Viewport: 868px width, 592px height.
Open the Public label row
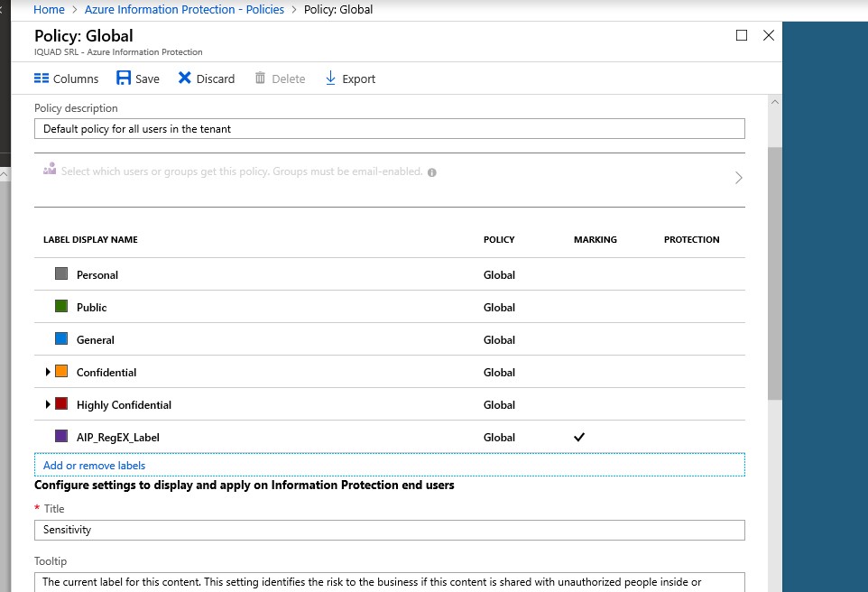click(x=390, y=307)
